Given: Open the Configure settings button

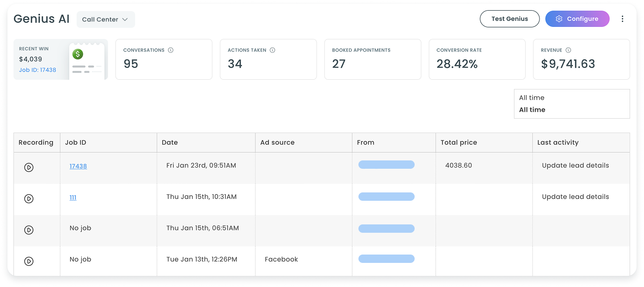Looking at the screenshot, I should [577, 19].
